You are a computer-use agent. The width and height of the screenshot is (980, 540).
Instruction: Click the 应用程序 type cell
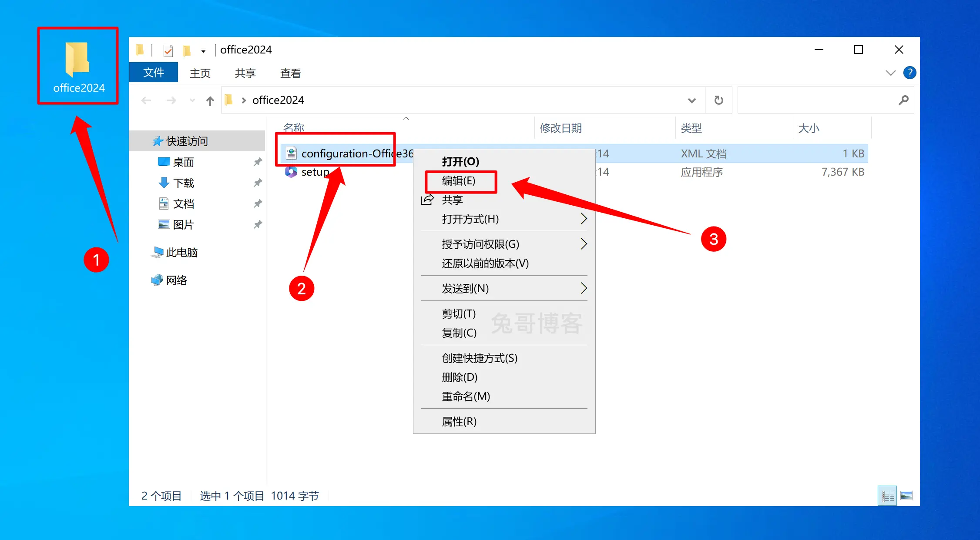click(x=702, y=172)
